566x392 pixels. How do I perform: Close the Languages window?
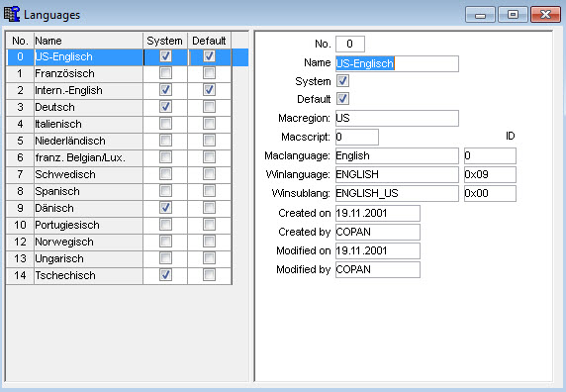tap(545, 15)
